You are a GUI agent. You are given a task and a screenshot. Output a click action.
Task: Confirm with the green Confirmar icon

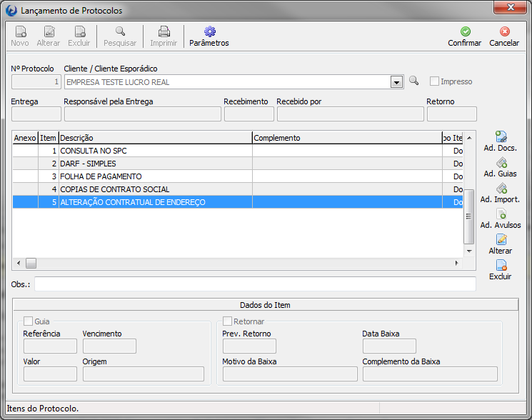[x=465, y=31]
